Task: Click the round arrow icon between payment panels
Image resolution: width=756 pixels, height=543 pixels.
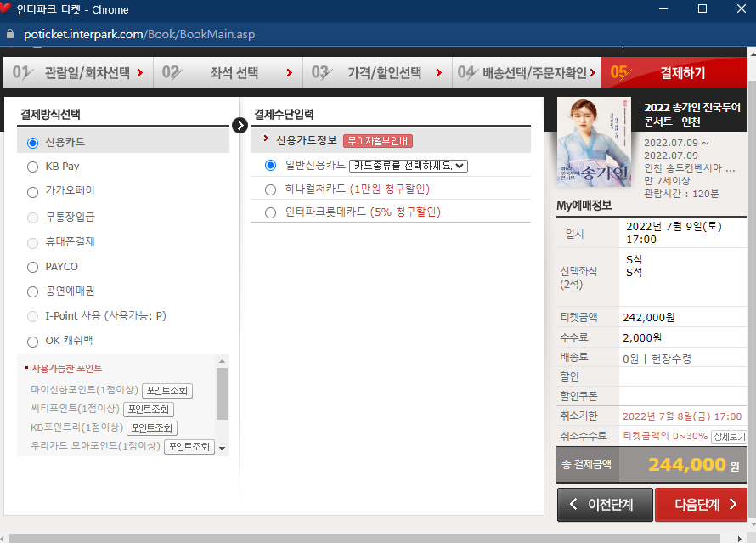Action: pyautogui.click(x=240, y=126)
